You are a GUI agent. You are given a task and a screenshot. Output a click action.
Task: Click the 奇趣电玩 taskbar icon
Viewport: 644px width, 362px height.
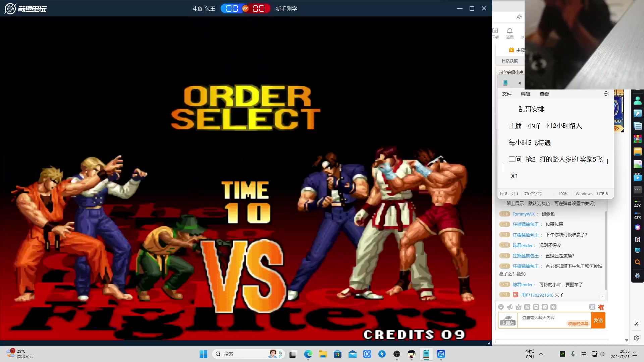coord(441,354)
